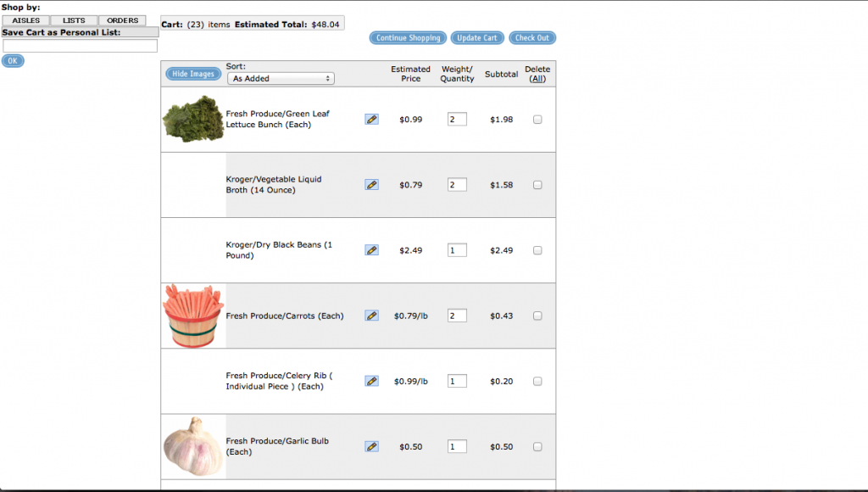
Task: Check delete box for Green Leaf Lettuce
Action: pos(537,120)
